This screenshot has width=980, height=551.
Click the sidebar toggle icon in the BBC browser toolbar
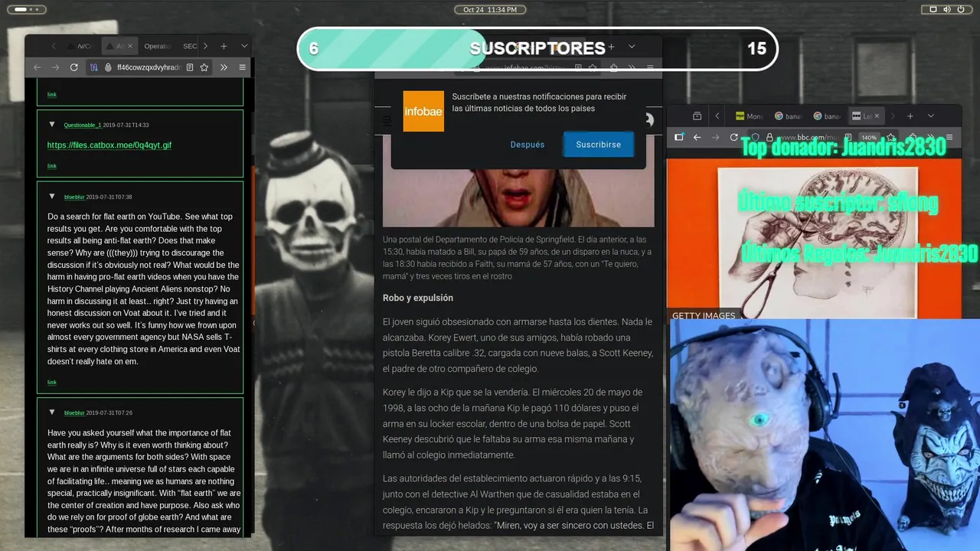tap(678, 137)
